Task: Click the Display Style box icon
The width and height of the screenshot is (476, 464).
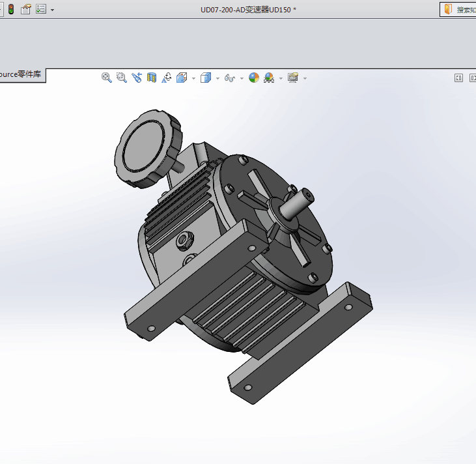Action: [206, 78]
